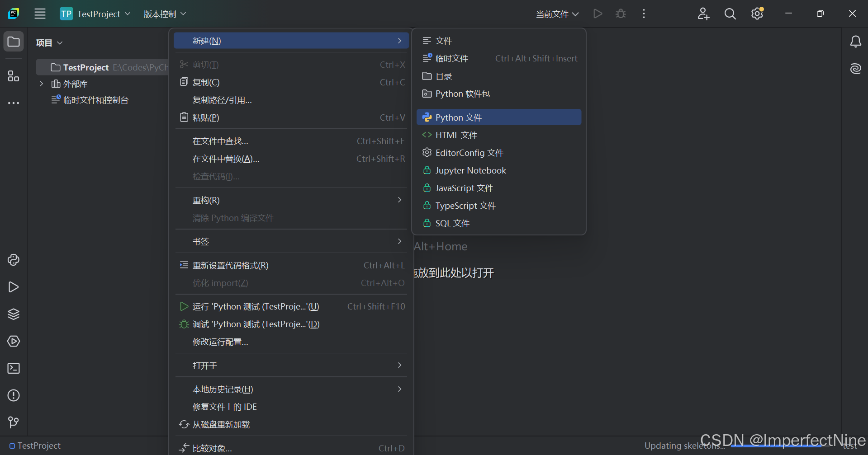Image resolution: width=868 pixels, height=455 pixels.
Task: Open the main hamburger menu
Action: [40, 14]
